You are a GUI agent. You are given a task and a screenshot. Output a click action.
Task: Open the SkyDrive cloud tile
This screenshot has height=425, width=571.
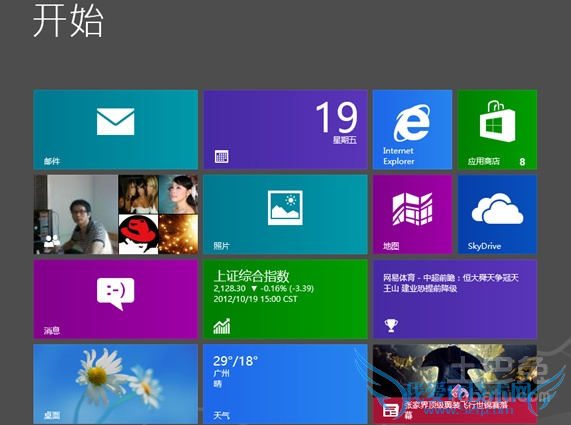click(x=497, y=214)
